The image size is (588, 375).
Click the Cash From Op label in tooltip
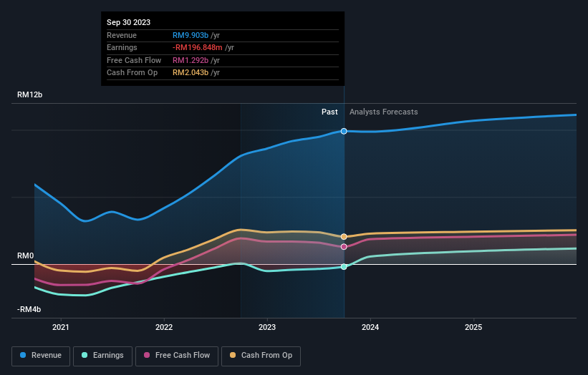(132, 73)
